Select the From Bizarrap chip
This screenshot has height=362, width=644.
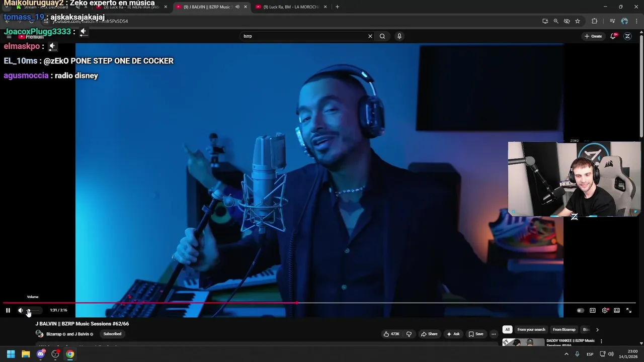[x=564, y=330]
